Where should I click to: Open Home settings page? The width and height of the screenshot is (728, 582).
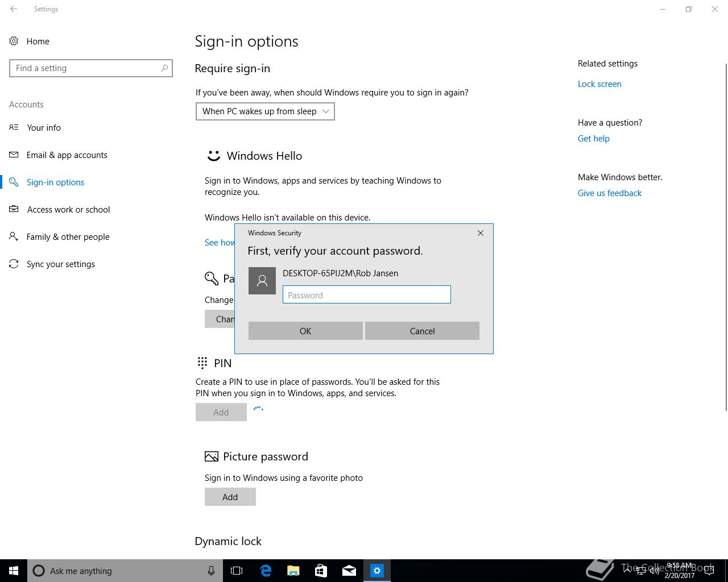(x=38, y=41)
